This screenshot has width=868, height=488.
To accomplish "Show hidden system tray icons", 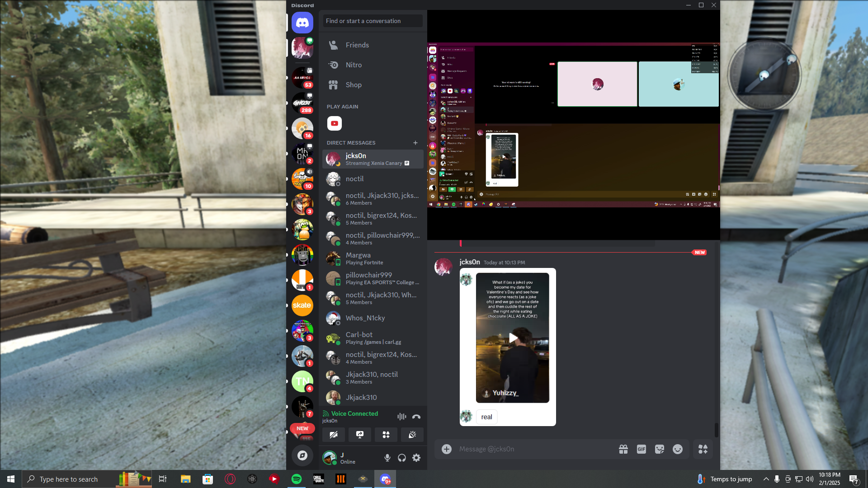I will 766,479.
